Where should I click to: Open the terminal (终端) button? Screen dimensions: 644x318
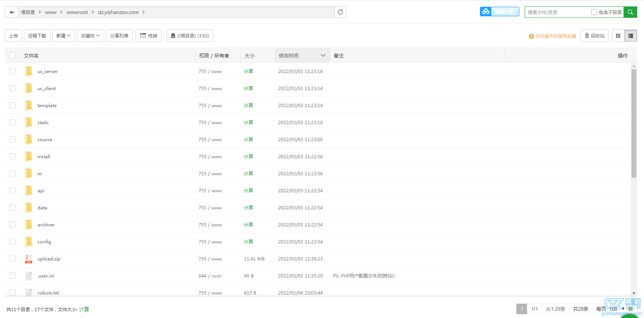click(x=148, y=36)
